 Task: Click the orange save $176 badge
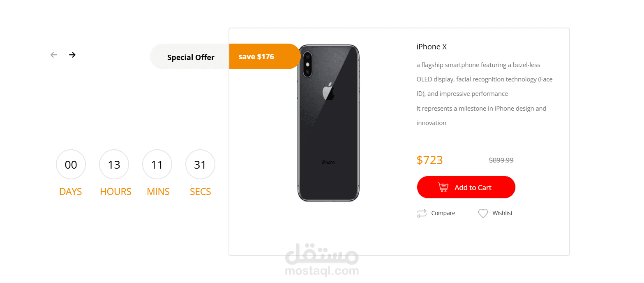(x=265, y=56)
